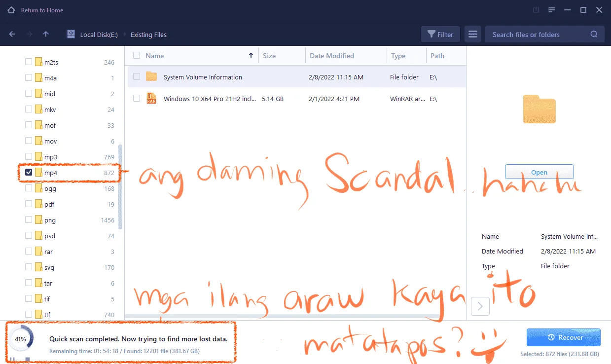611x364 pixels.
Task: Open the hamburger menu in the title bar
Action: [552, 10]
